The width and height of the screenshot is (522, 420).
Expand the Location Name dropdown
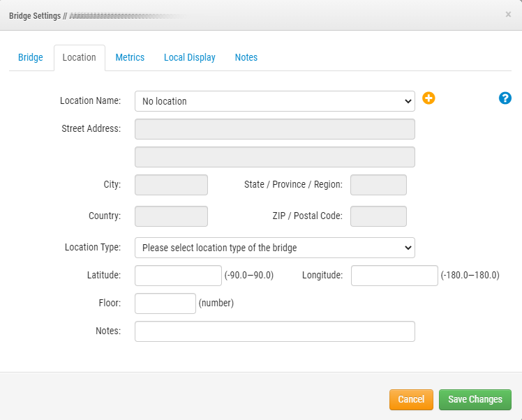pyautogui.click(x=274, y=101)
